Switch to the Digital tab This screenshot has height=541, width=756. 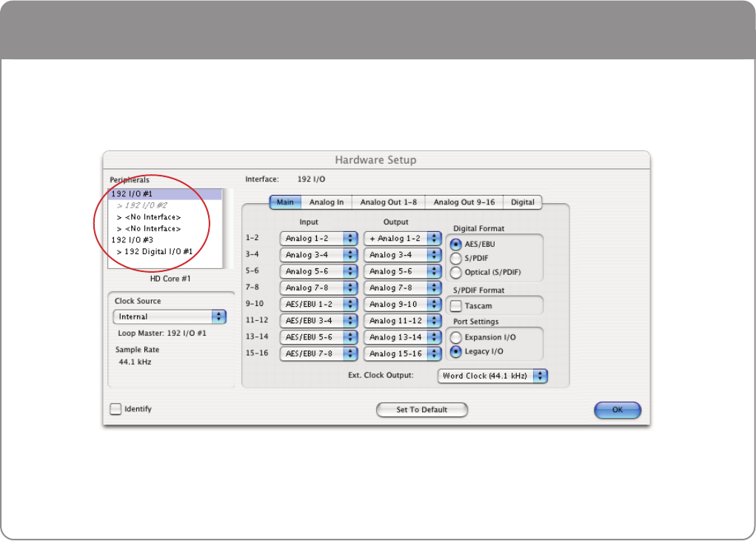522,202
